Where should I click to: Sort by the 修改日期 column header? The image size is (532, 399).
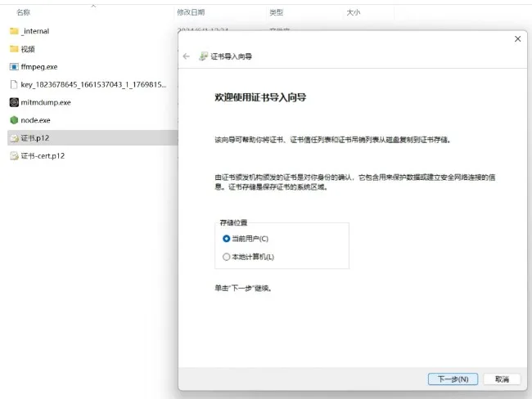pyautogui.click(x=191, y=12)
